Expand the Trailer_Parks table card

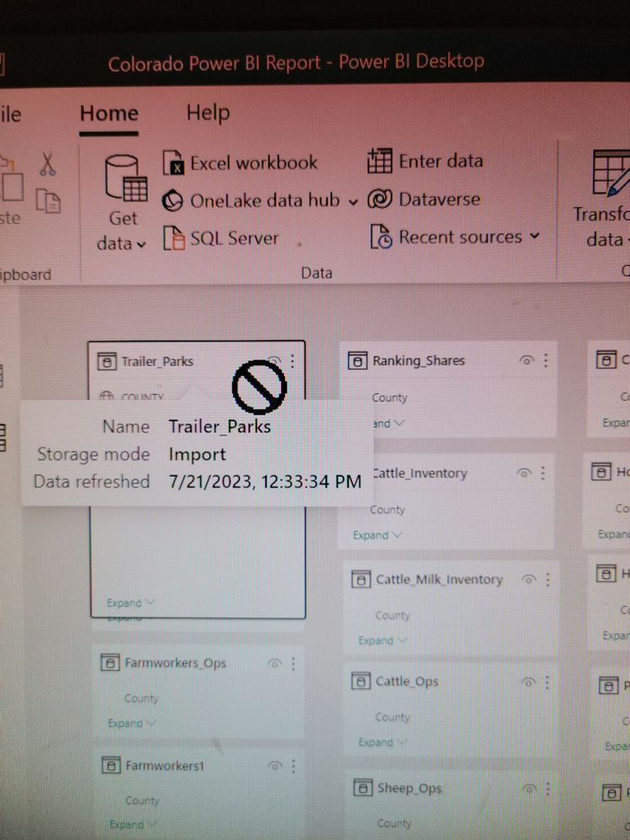pos(130,603)
